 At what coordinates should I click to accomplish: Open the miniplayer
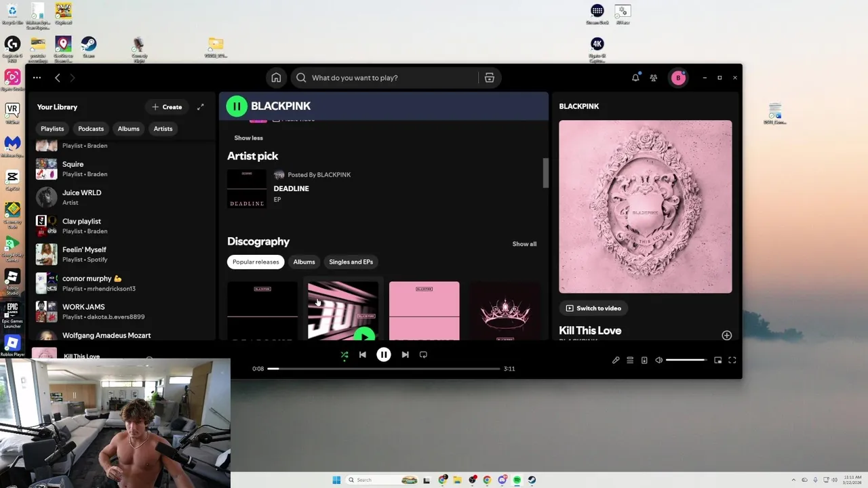[717, 361]
